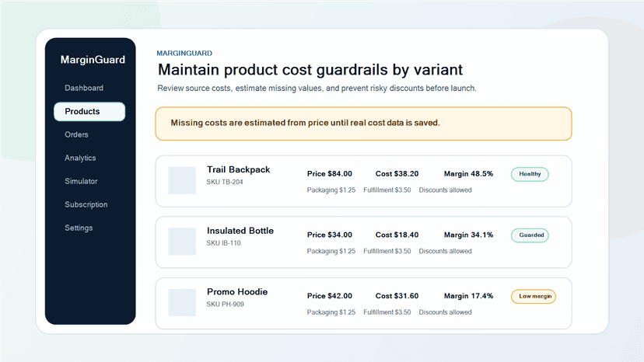Click the missing costs estimate notice banner
Image resolution: width=644 pixels, height=362 pixels.
point(363,124)
